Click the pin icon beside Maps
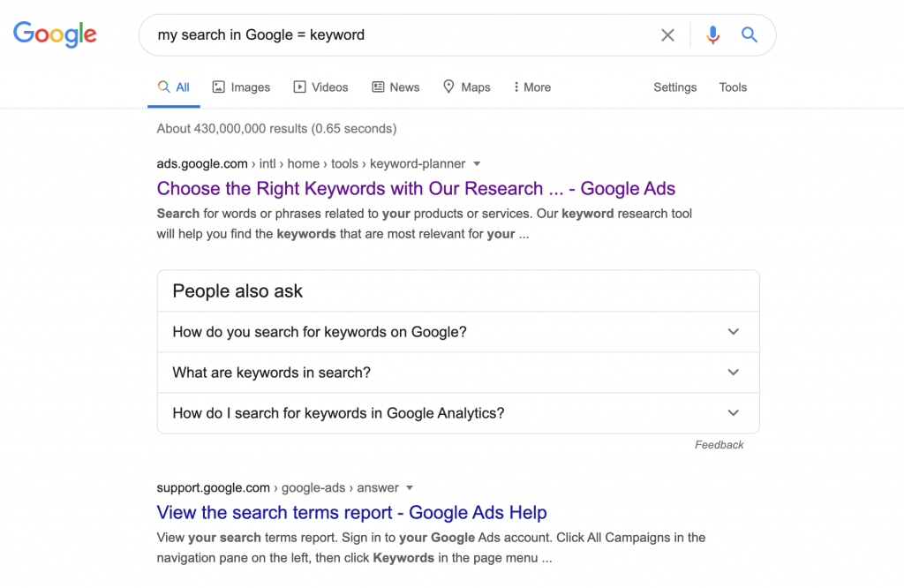 [448, 87]
